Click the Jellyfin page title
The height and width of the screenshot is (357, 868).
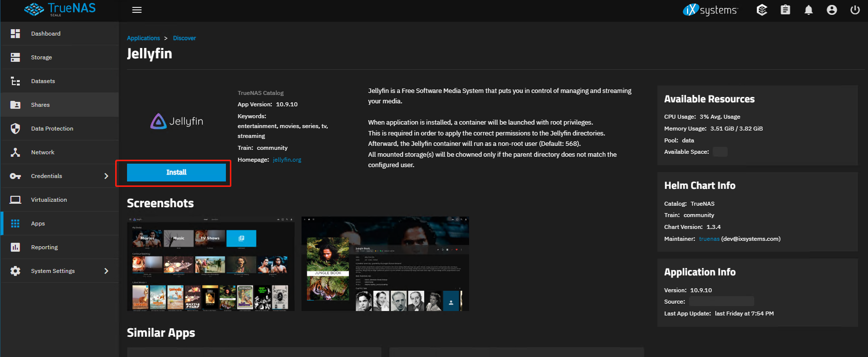point(149,53)
